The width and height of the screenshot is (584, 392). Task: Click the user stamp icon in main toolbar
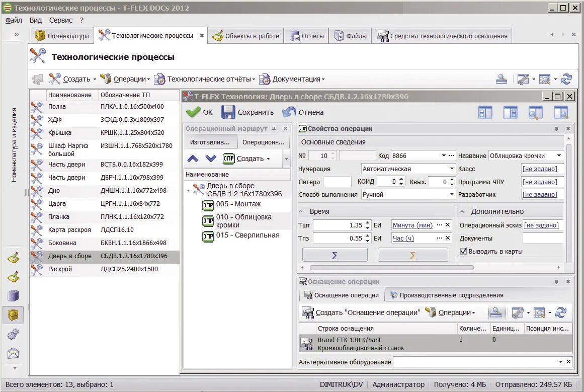502,79
